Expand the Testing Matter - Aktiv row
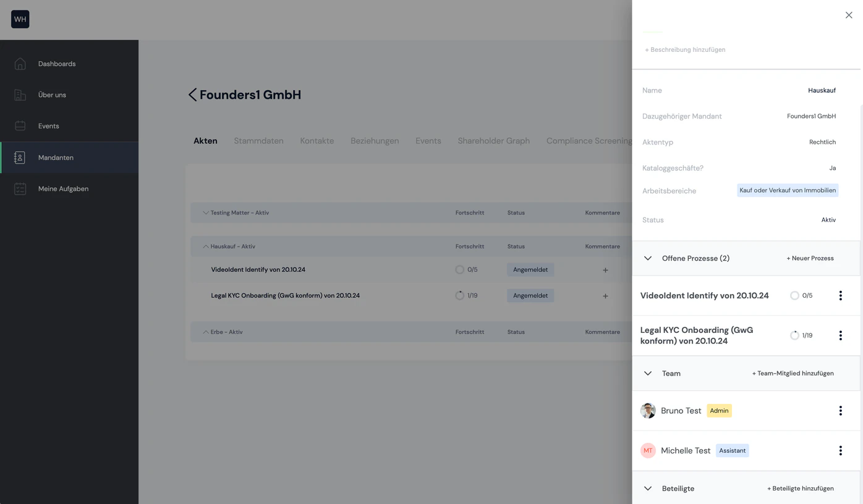863x504 pixels. [206, 212]
